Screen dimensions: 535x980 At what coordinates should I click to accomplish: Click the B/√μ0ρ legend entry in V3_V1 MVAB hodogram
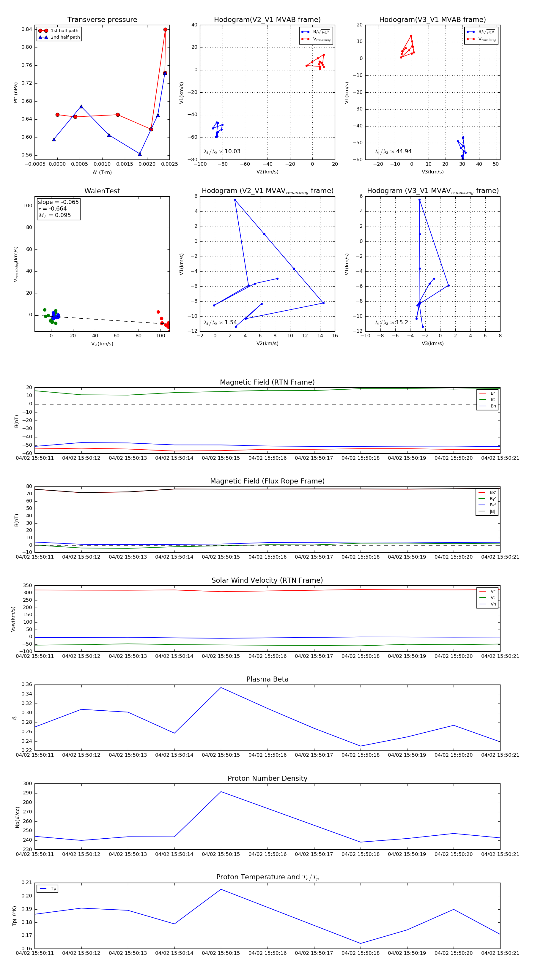click(x=481, y=32)
